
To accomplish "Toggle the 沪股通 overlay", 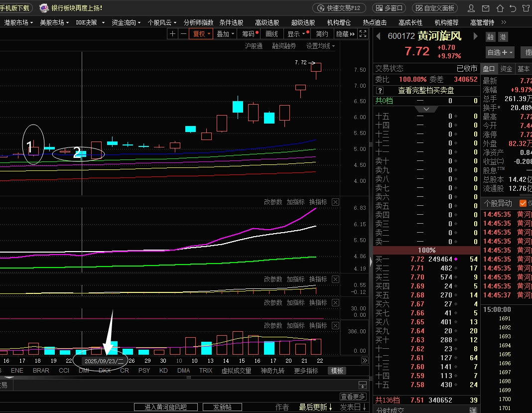I will pyautogui.click(x=254, y=46).
